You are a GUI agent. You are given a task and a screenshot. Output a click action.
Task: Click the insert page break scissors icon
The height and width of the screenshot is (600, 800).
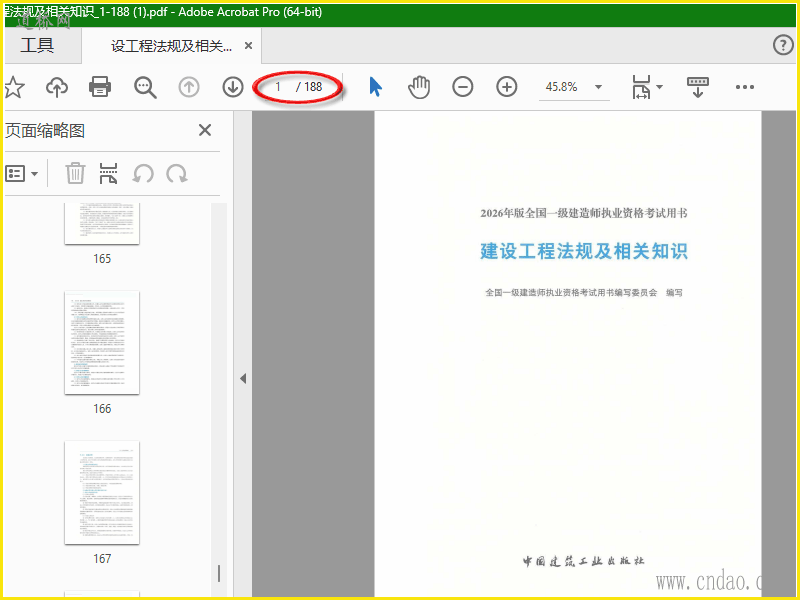(108, 173)
